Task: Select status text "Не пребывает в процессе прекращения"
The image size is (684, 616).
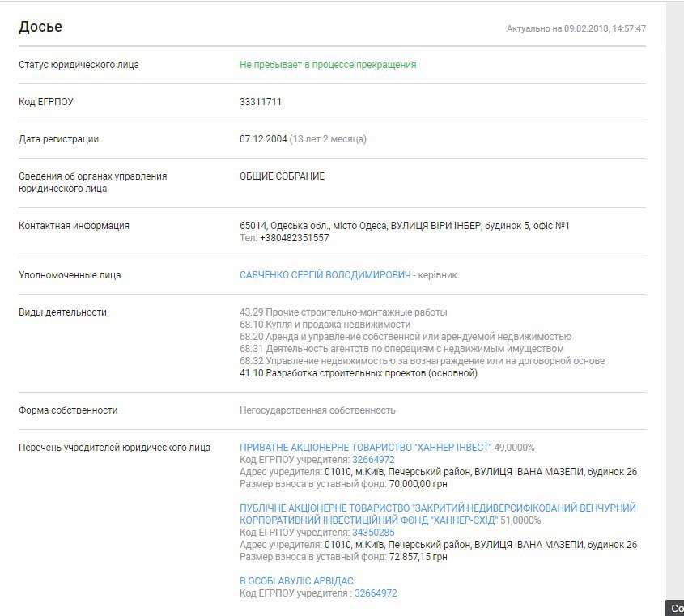Action: (x=328, y=65)
